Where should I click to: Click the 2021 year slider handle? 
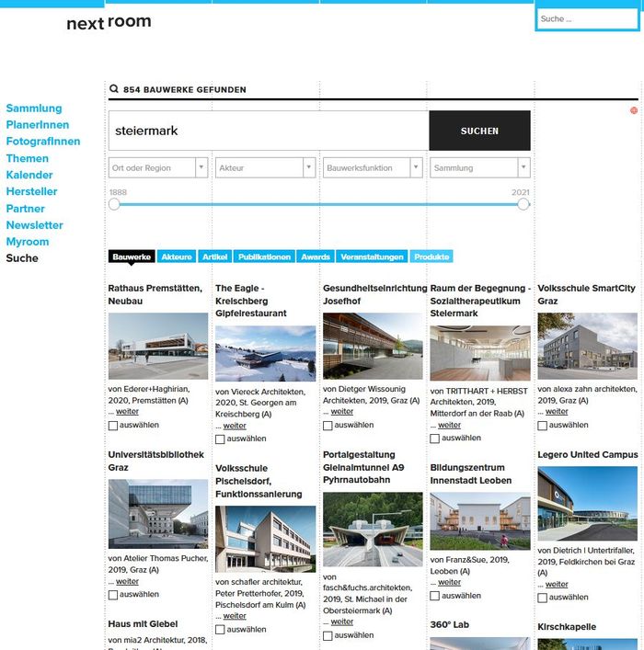[523, 204]
